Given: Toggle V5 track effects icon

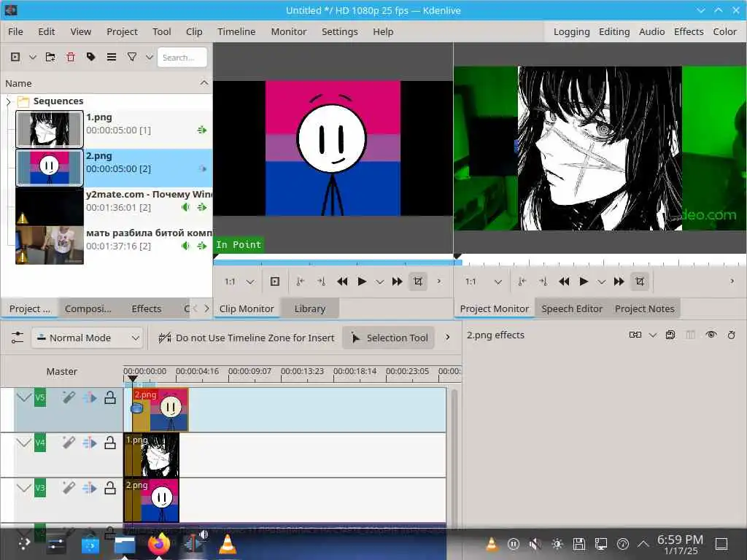Looking at the screenshot, I should [x=68, y=397].
